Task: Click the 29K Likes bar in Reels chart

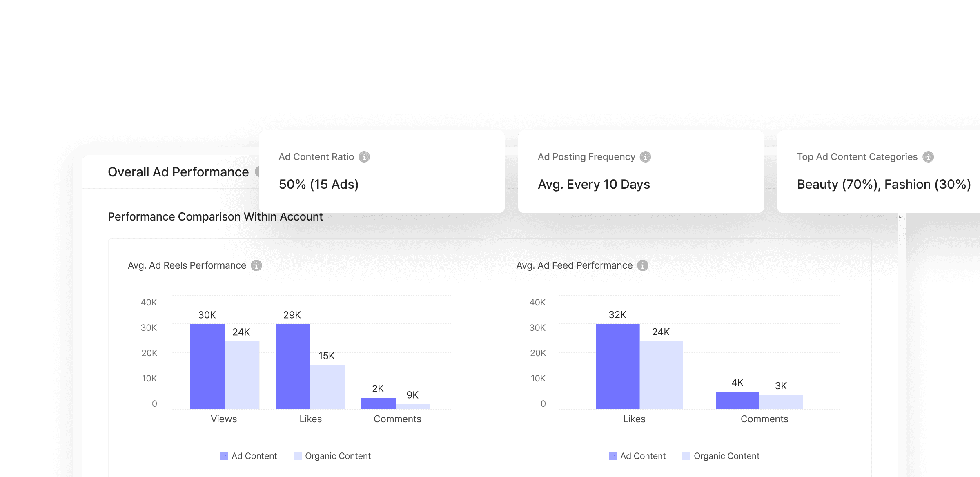Action: click(293, 366)
